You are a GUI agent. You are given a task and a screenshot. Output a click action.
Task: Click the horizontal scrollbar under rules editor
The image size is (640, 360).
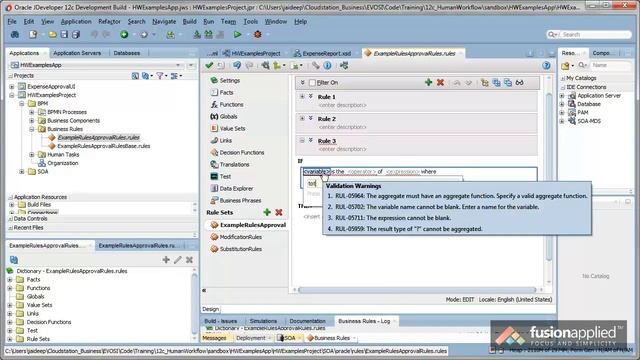pyautogui.click(x=417, y=290)
